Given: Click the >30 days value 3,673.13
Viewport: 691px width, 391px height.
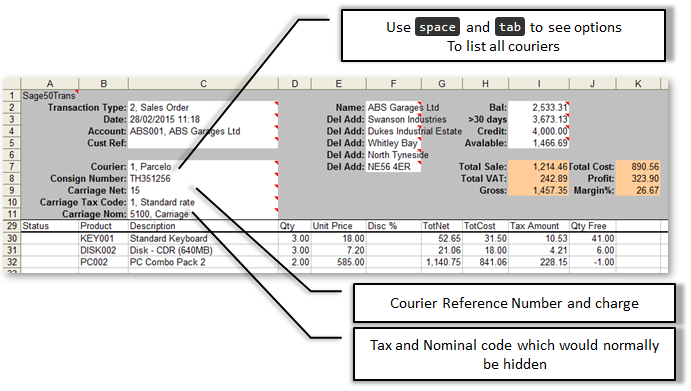Looking at the screenshot, I should tap(539, 119).
